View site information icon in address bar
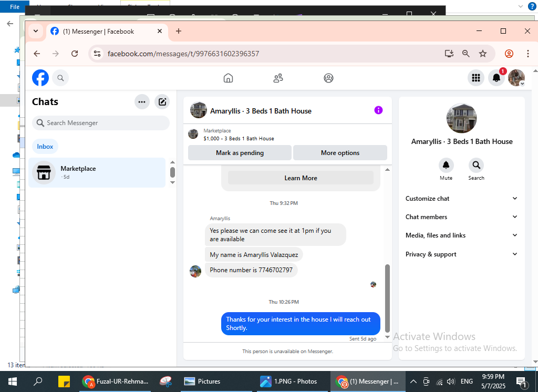This screenshot has height=392, width=538. pos(97,54)
